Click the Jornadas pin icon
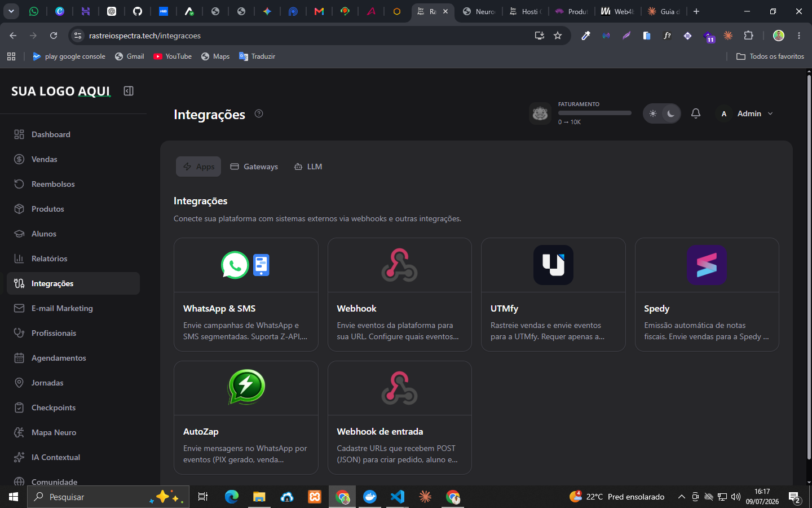Viewport: 812px width, 508px height. pos(19,383)
